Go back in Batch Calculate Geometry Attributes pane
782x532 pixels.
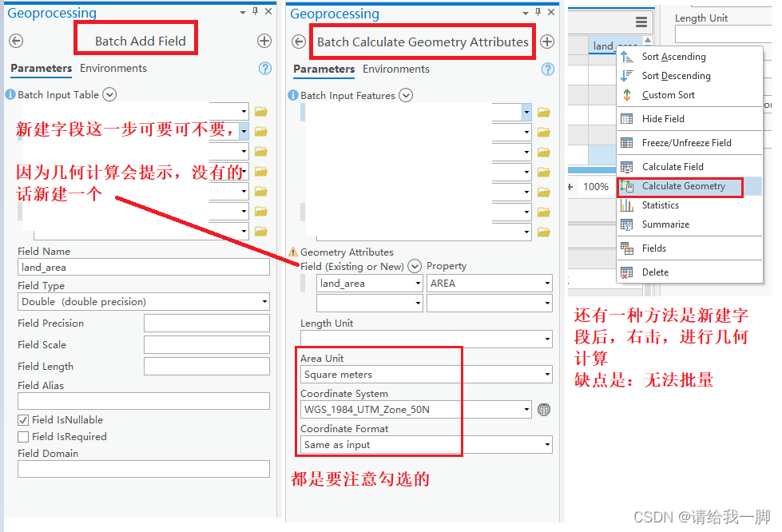point(299,42)
